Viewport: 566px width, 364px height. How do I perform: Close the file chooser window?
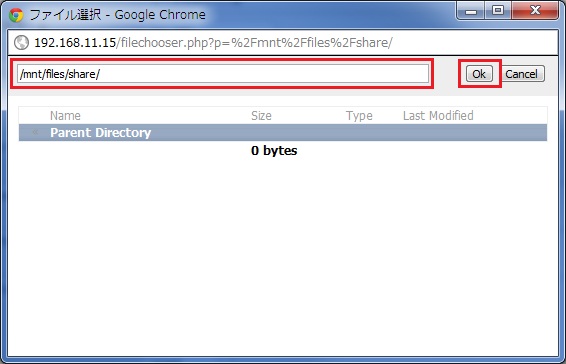(535, 11)
